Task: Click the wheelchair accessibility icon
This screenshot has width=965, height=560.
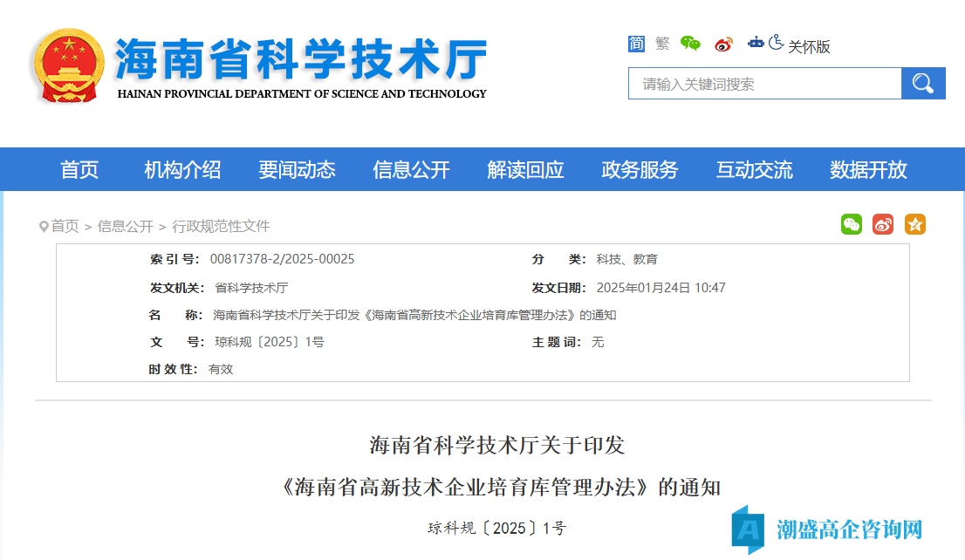Action: click(776, 43)
